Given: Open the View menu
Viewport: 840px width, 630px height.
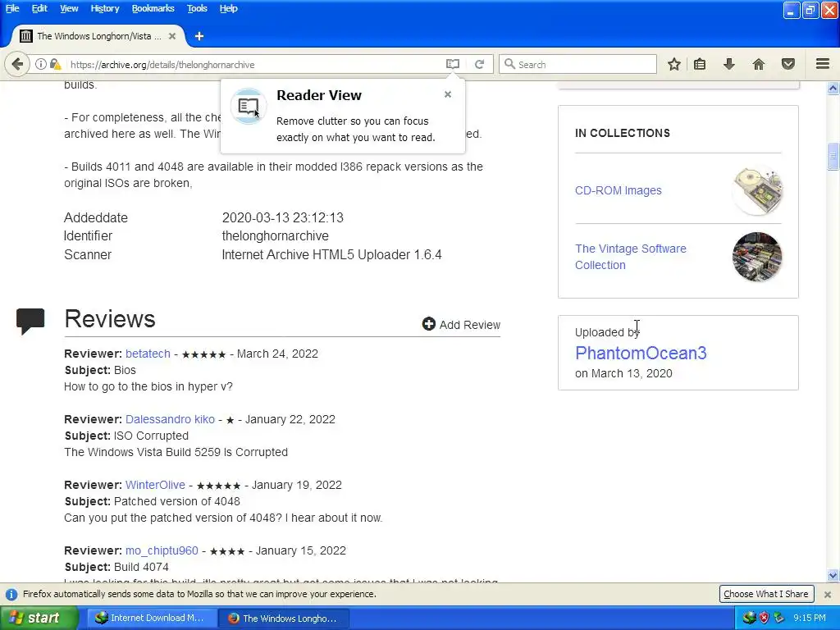Looking at the screenshot, I should (x=69, y=8).
